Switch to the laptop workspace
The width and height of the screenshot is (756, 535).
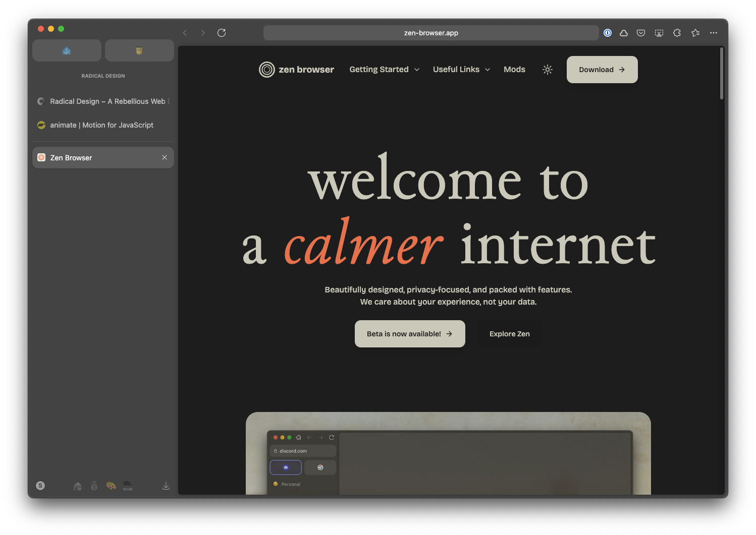click(x=128, y=486)
